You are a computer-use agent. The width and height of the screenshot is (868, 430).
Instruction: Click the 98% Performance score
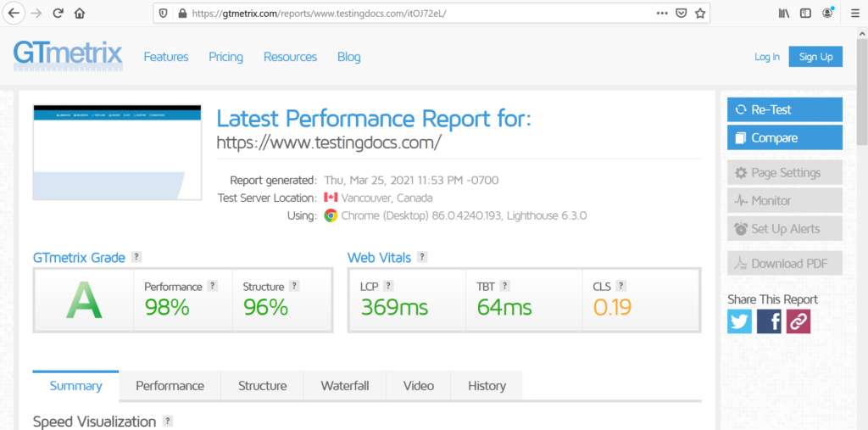(167, 307)
